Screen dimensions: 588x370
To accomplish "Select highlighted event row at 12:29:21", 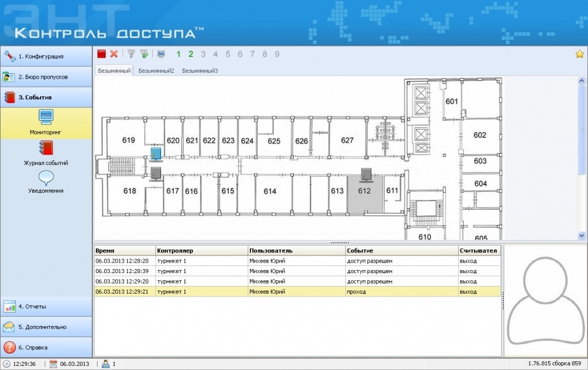I will (298, 292).
